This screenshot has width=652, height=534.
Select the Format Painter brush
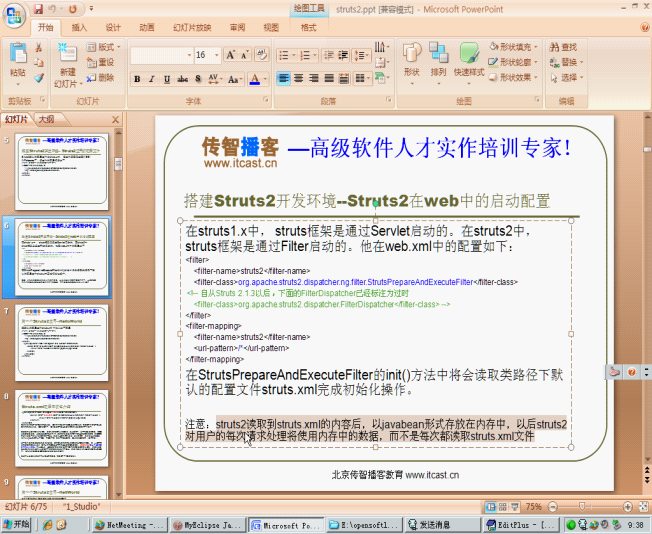(x=38, y=78)
